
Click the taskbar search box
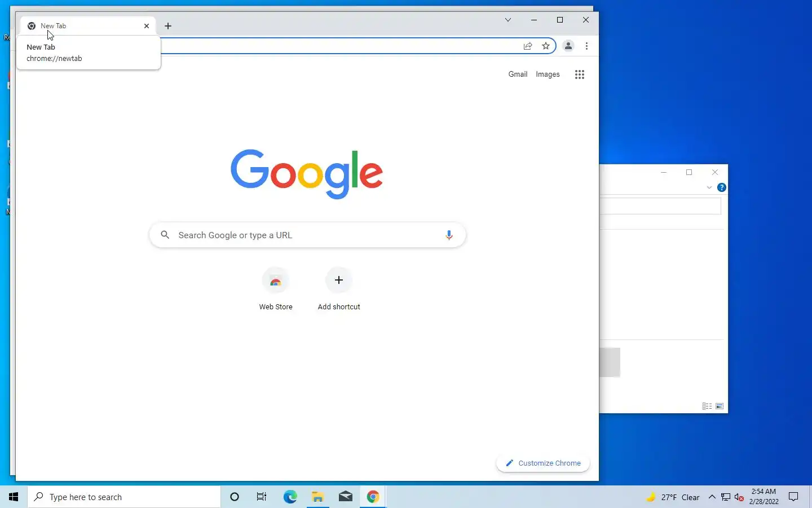pyautogui.click(x=124, y=497)
